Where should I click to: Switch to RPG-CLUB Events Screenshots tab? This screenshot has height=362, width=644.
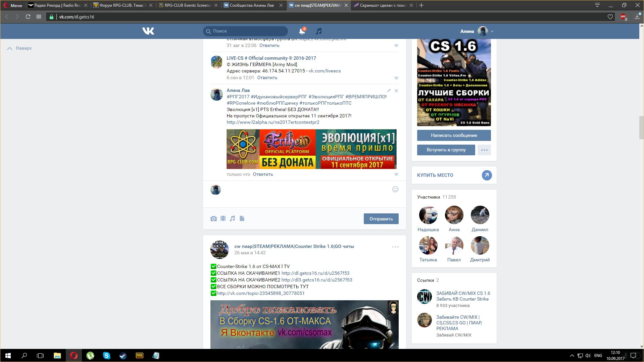point(188,5)
